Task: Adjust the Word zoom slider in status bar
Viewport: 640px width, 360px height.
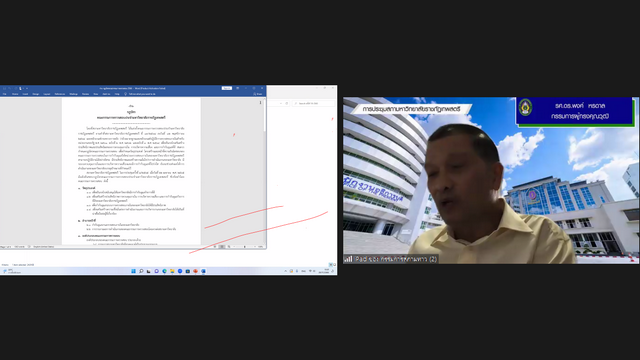Action: pyautogui.click(x=244, y=247)
